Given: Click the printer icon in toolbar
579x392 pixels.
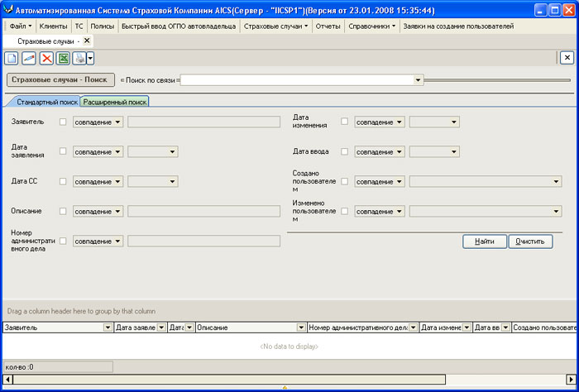Looking at the screenshot, I should [79, 58].
